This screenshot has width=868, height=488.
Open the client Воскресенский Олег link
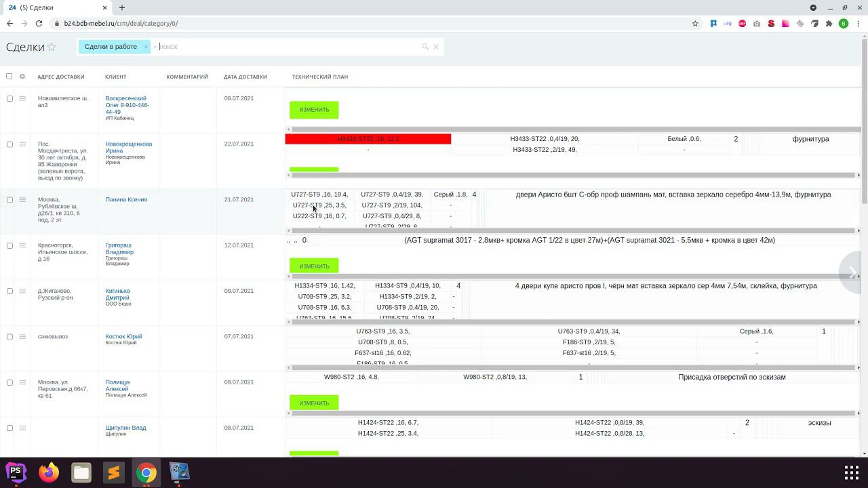point(127,105)
